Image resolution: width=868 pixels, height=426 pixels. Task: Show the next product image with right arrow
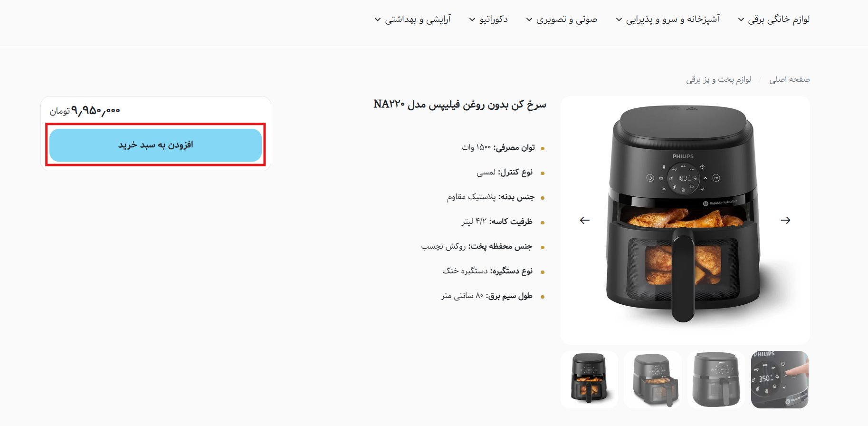pos(785,220)
